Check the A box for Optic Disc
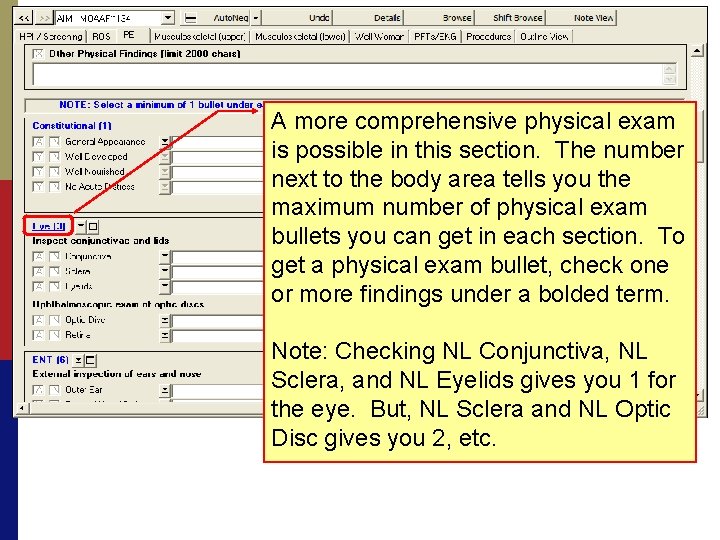The height and width of the screenshot is (540, 720). (x=39, y=320)
